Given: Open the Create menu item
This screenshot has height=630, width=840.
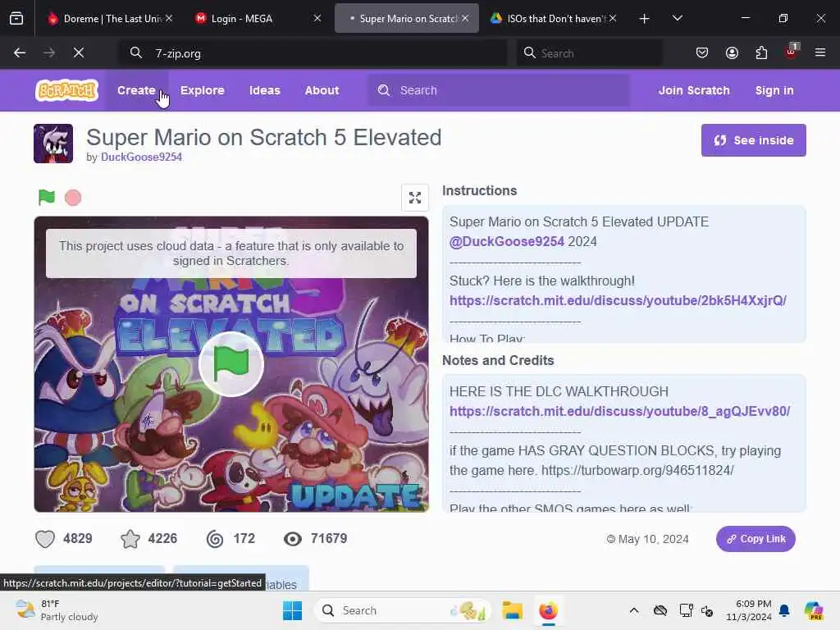Looking at the screenshot, I should pos(136,90).
